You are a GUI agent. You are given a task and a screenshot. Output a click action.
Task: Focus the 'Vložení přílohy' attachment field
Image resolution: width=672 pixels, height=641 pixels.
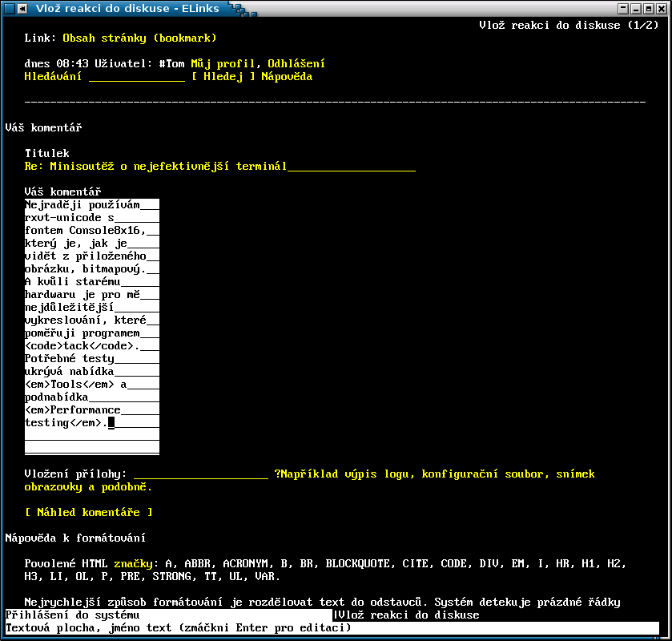pyautogui.click(x=200, y=474)
